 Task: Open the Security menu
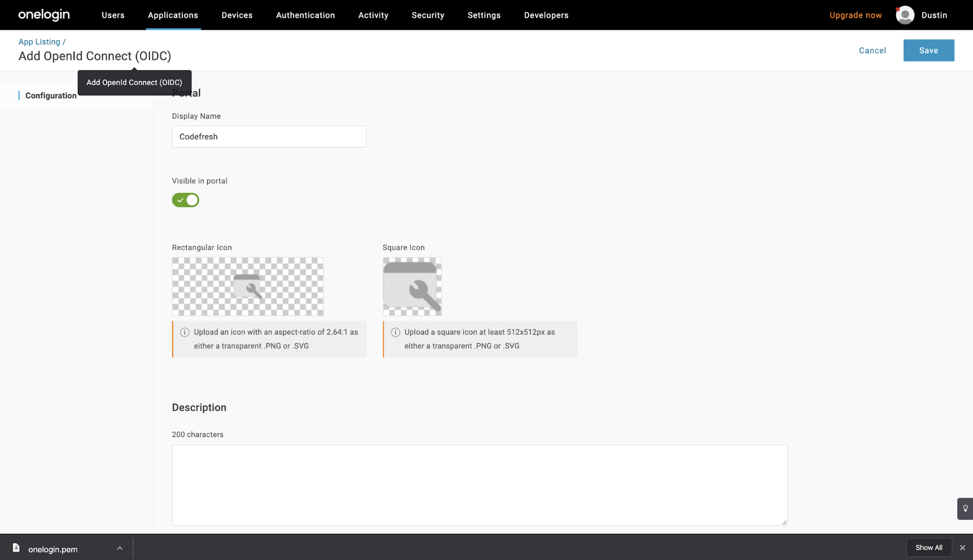click(x=427, y=15)
